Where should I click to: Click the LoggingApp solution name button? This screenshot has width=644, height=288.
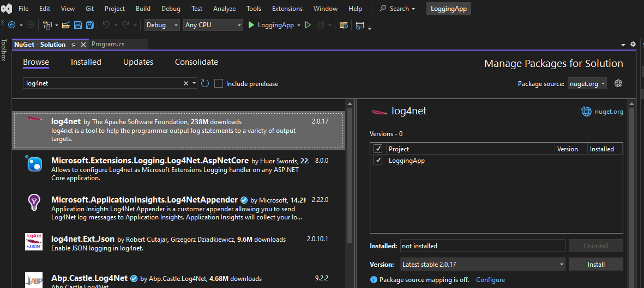(448, 9)
